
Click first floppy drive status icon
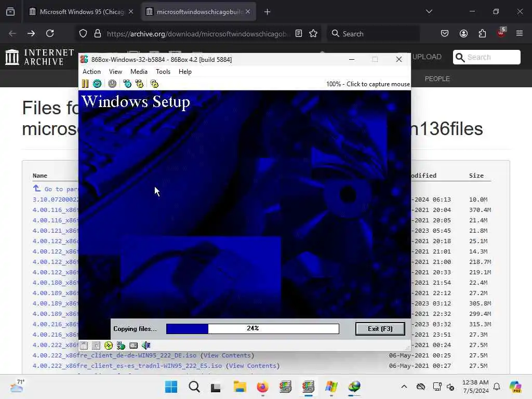click(x=84, y=345)
